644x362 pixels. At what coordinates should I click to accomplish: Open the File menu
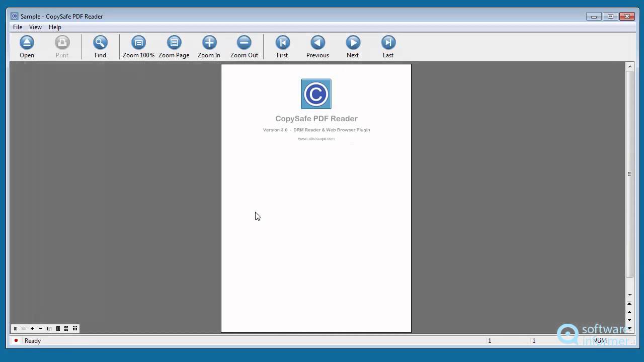pos(18,27)
